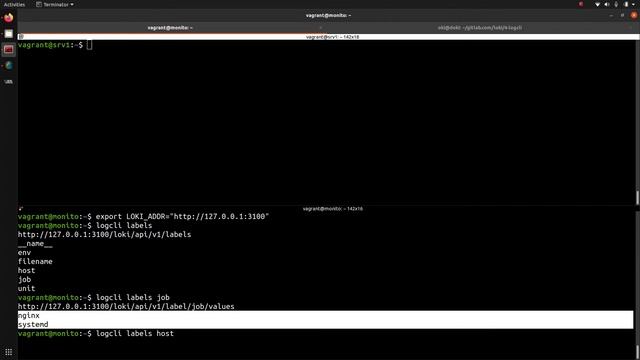This screenshot has height=360, width=640.
Task: Click the srv1 pane group icon
Action: click(21, 37)
